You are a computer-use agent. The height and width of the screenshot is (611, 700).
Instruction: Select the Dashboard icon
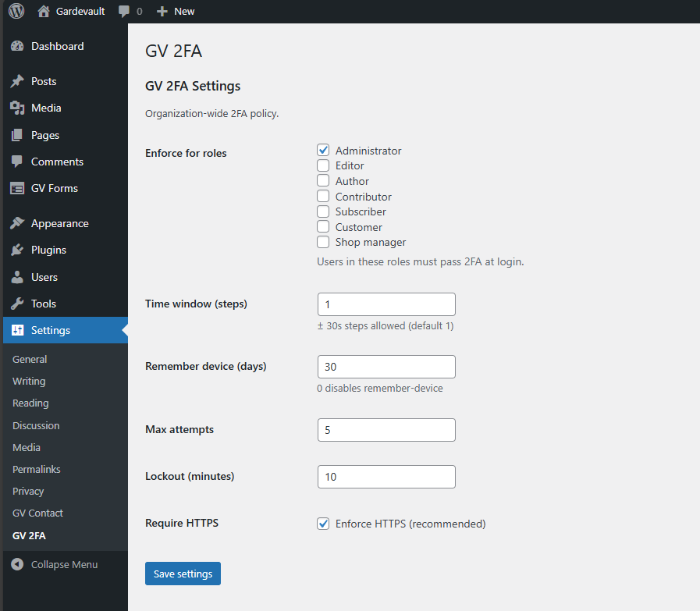click(17, 46)
